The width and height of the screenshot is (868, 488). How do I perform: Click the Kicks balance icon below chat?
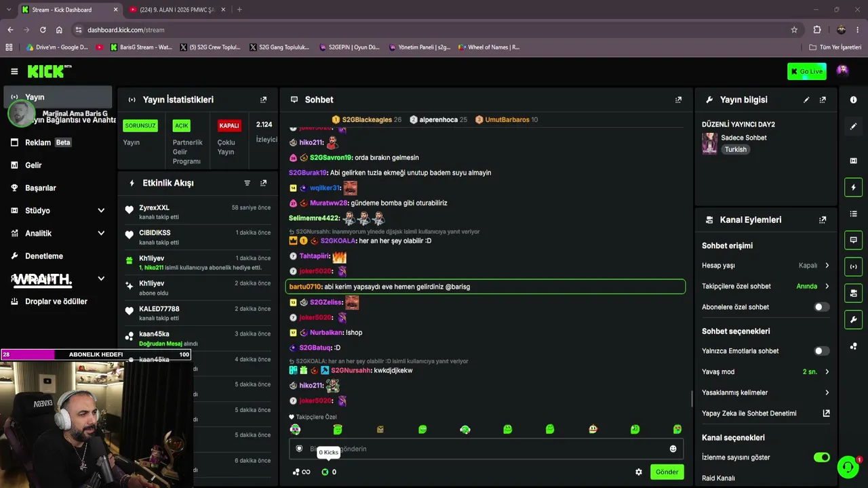(325, 472)
